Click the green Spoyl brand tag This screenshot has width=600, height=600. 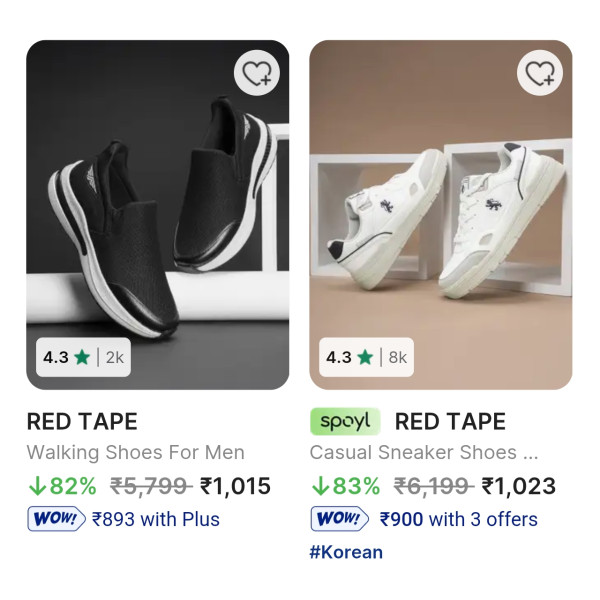(x=346, y=421)
